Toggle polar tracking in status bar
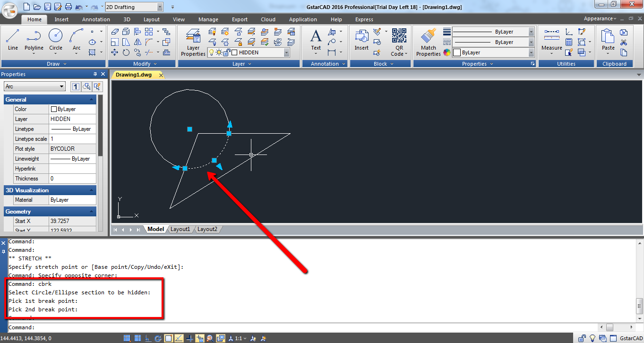This screenshot has height=343, width=644. [x=158, y=338]
